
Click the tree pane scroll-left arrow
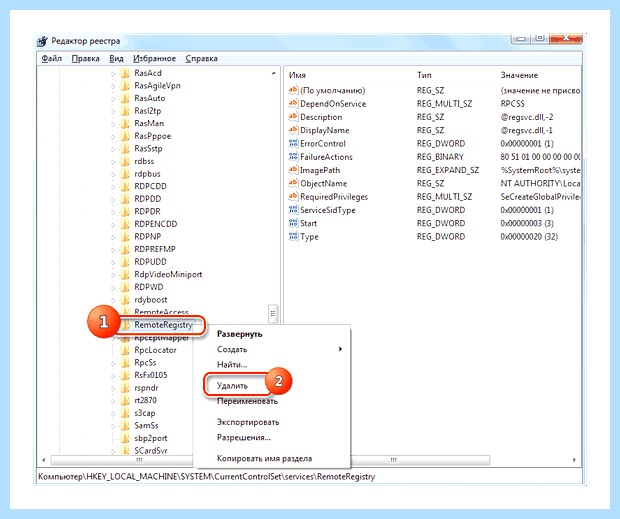click(x=44, y=460)
